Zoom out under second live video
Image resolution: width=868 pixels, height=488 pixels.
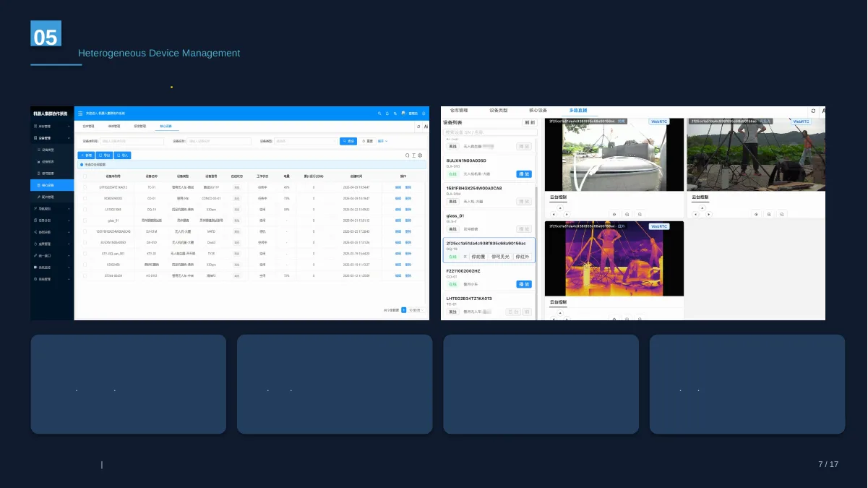click(782, 215)
